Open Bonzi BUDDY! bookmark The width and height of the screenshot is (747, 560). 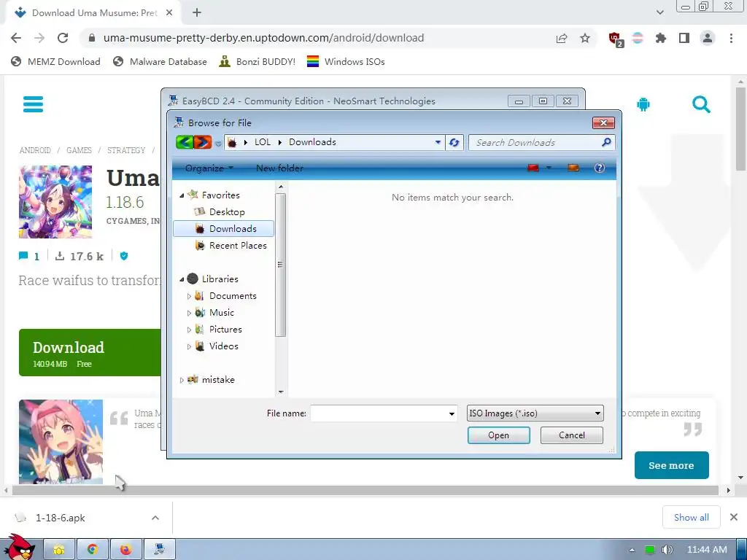click(258, 61)
